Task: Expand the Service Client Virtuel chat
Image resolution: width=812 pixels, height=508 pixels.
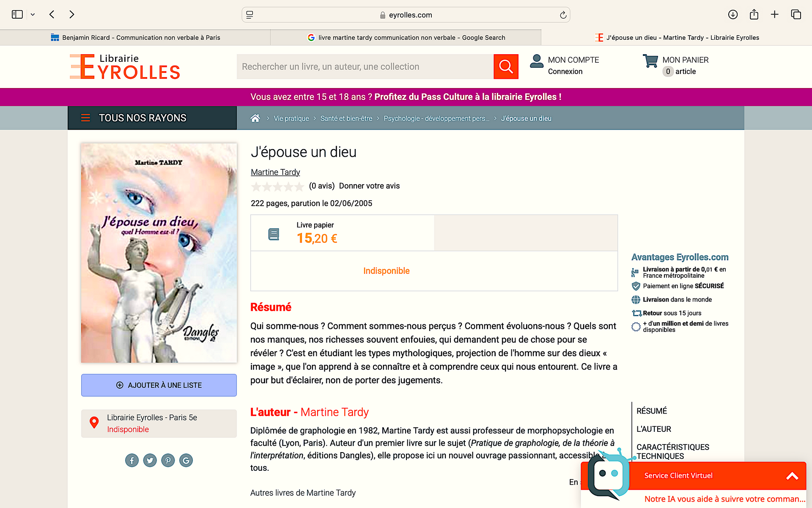Action: pos(792,476)
